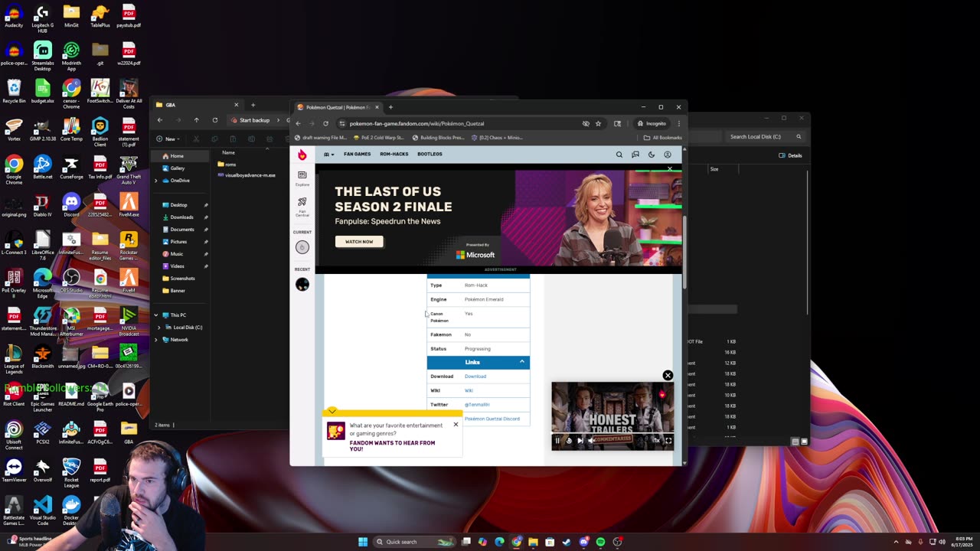980x551 pixels.
Task: Collapse This PC tree node
Action: 156,315
